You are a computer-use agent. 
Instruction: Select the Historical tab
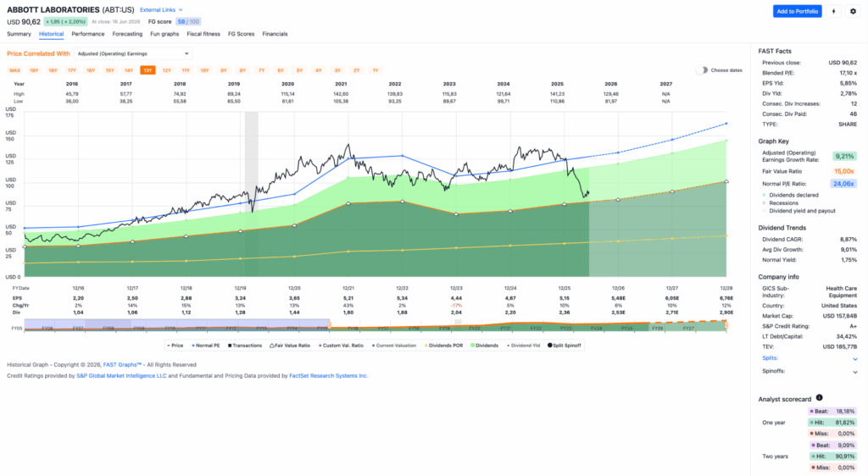(x=51, y=34)
